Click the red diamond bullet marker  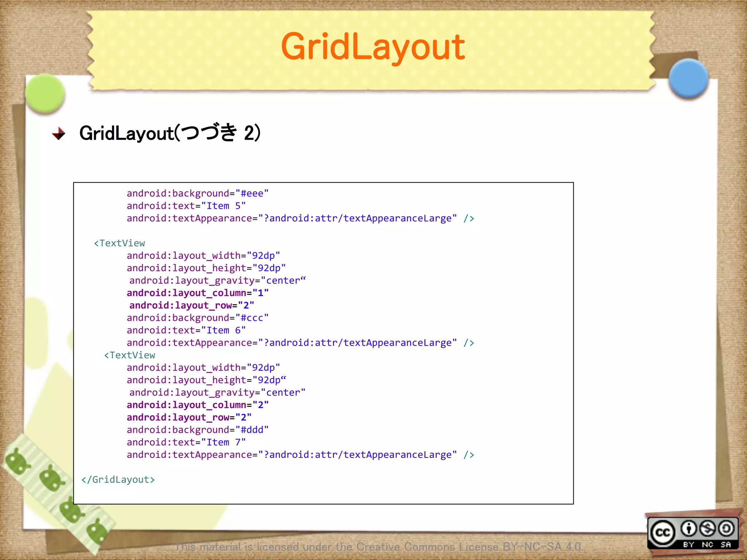point(58,133)
